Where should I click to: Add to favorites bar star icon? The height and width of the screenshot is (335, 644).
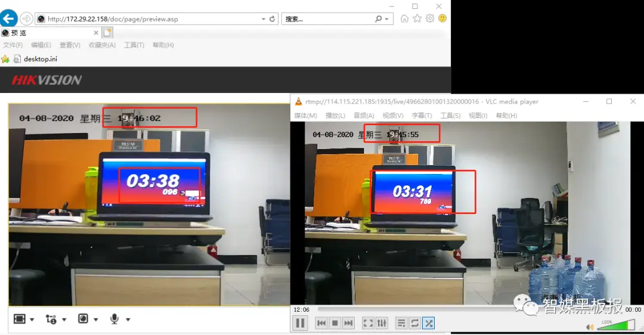5,59
